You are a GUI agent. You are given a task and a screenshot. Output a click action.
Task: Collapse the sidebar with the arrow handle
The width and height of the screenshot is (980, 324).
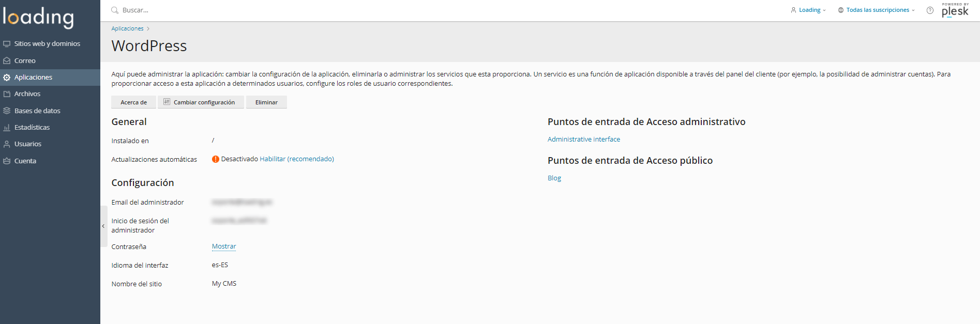click(x=103, y=226)
